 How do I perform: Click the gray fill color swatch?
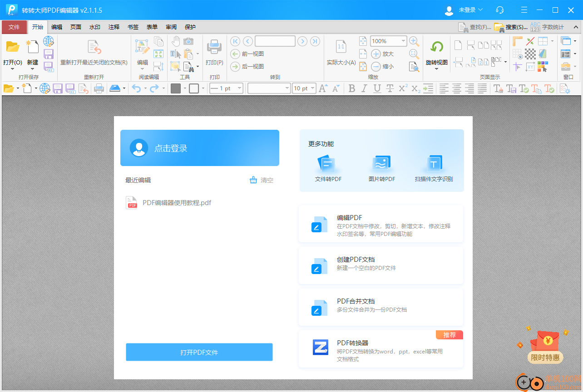pyautogui.click(x=176, y=88)
